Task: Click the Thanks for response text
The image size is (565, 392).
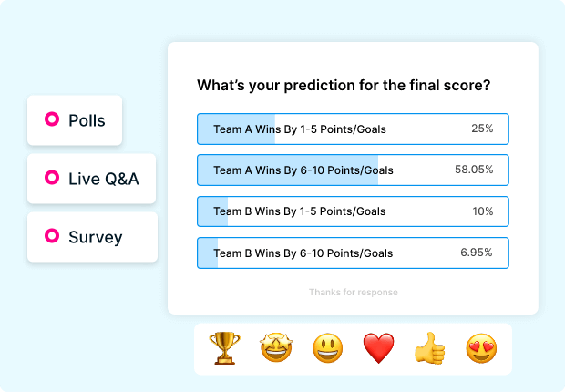Action: pos(353,293)
